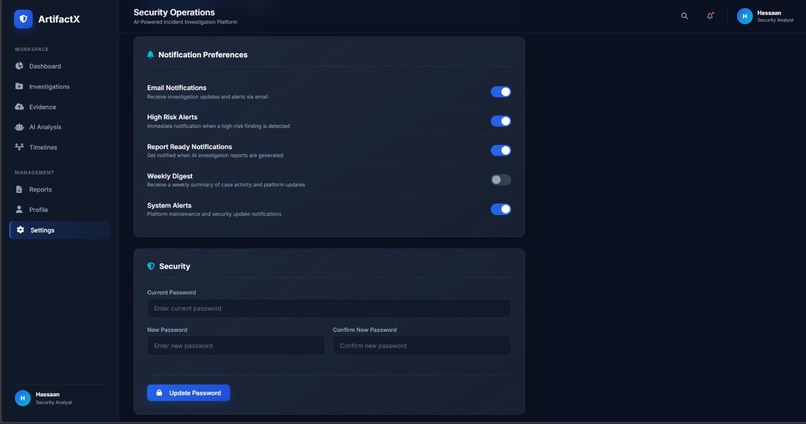
Task: Open search with the magnifier icon
Action: pyautogui.click(x=684, y=16)
